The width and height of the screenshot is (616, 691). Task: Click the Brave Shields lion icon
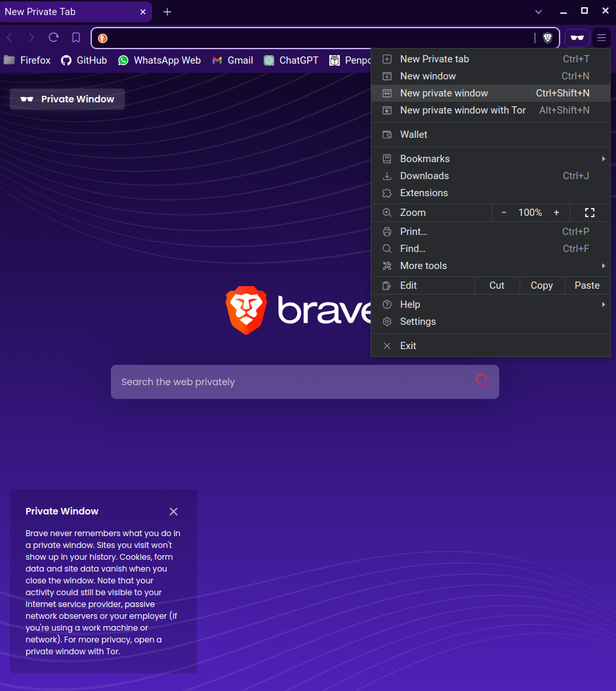pos(547,38)
